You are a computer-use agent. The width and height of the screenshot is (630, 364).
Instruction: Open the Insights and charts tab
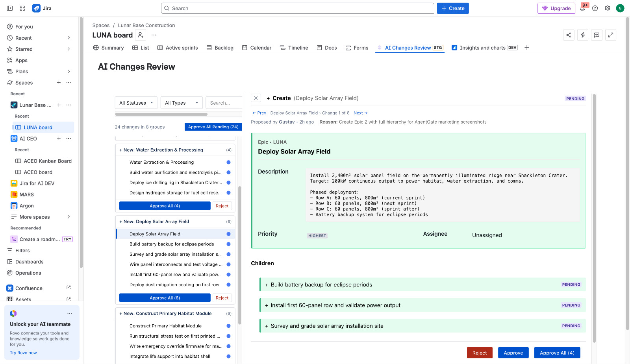[484, 48]
